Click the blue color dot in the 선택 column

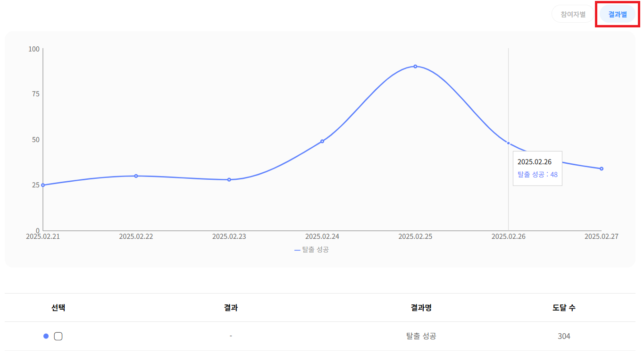[x=46, y=336]
